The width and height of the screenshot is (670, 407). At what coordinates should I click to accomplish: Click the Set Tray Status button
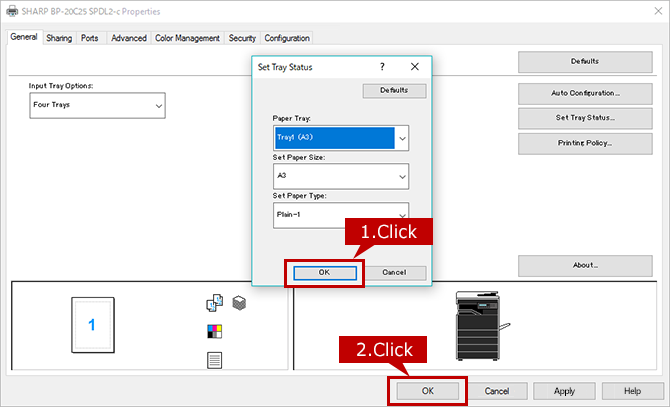click(585, 118)
